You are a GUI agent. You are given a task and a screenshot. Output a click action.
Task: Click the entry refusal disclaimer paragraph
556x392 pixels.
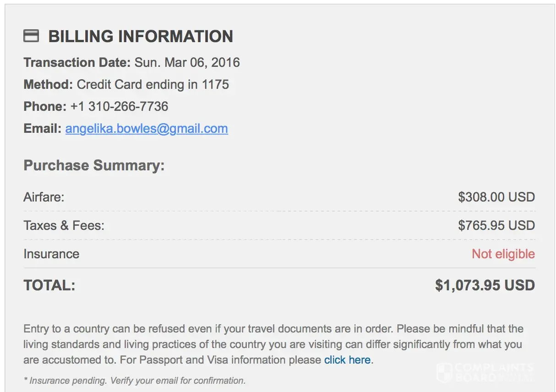(273, 344)
